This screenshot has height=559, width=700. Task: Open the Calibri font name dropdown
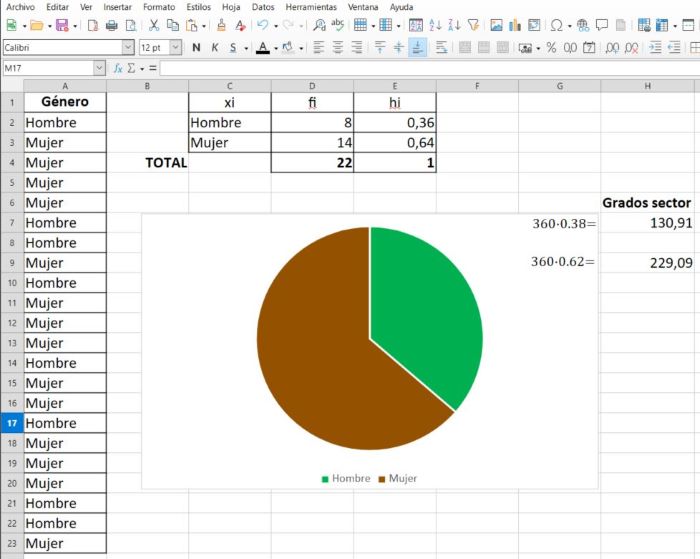point(128,47)
